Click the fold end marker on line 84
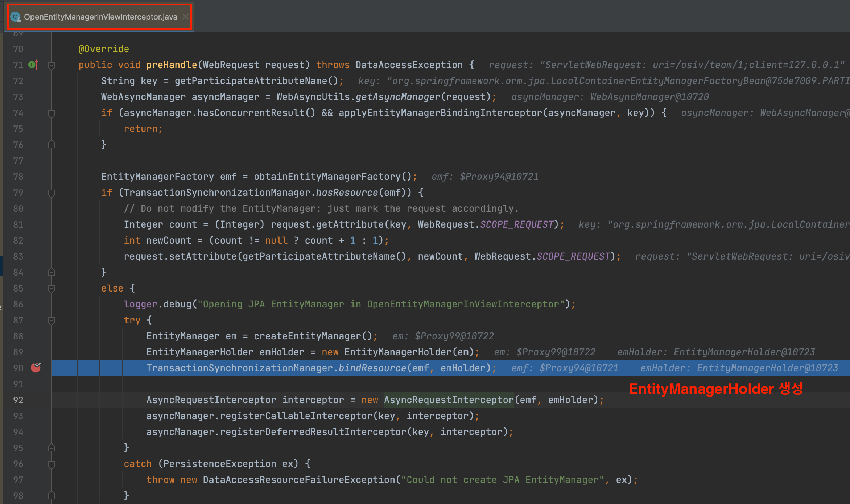The image size is (850, 504). 51,272
